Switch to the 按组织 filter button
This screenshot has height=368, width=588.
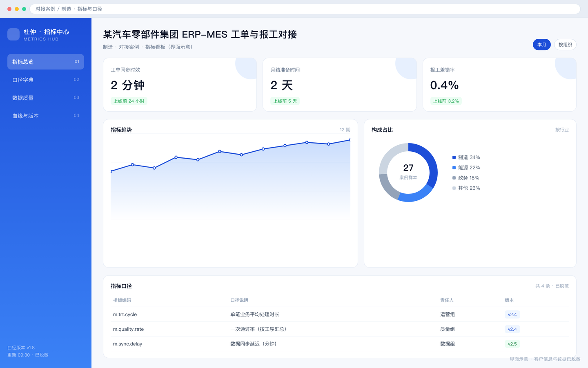(x=565, y=45)
